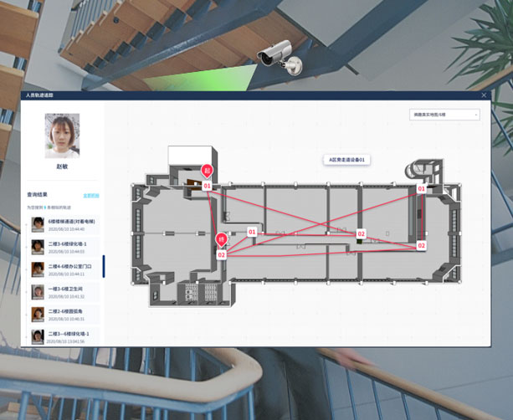Select record 二楼3—6楼绿化墙-1 at the bottom
This screenshot has width=513, height=420.
[x=64, y=336]
